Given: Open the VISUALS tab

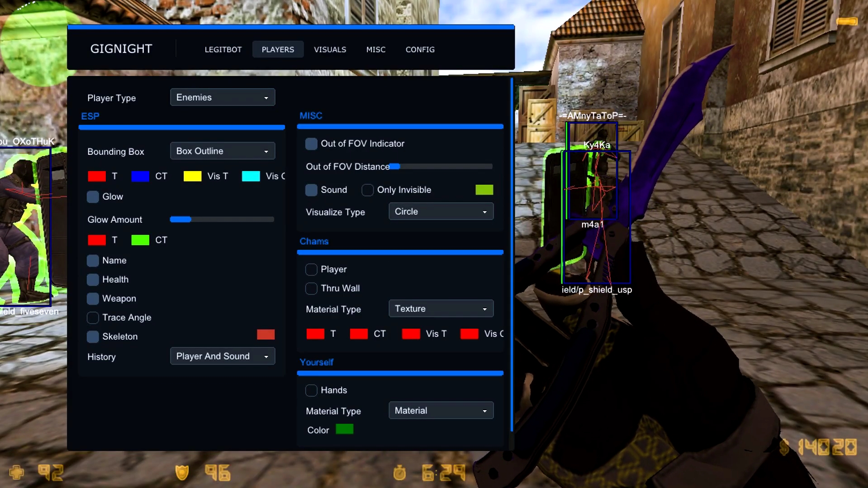Looking at the screenshot, I should [x=330, y=49].
